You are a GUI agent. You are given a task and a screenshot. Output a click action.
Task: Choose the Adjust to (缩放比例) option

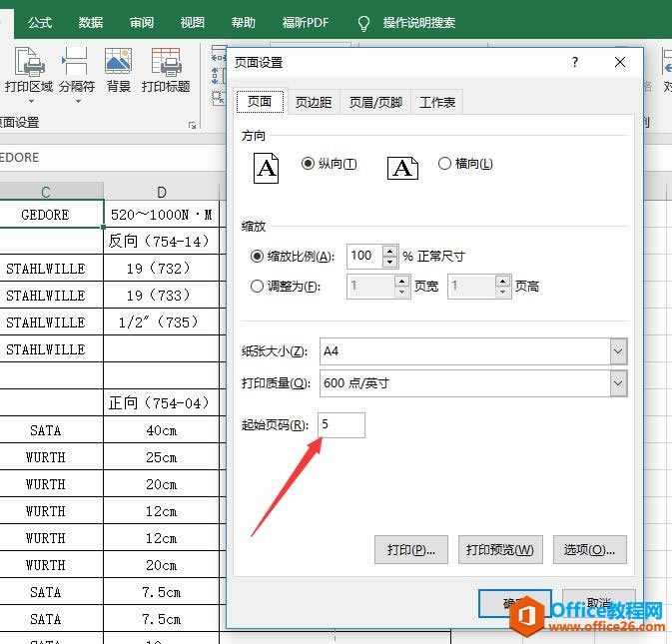(257, 257)
